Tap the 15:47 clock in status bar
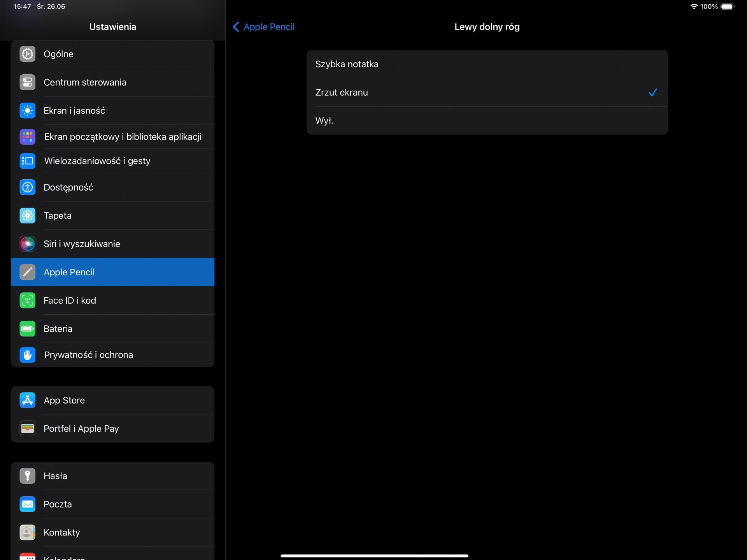This screenshot has width=747, height=560. pyautogui.click(x=22, y=7)
